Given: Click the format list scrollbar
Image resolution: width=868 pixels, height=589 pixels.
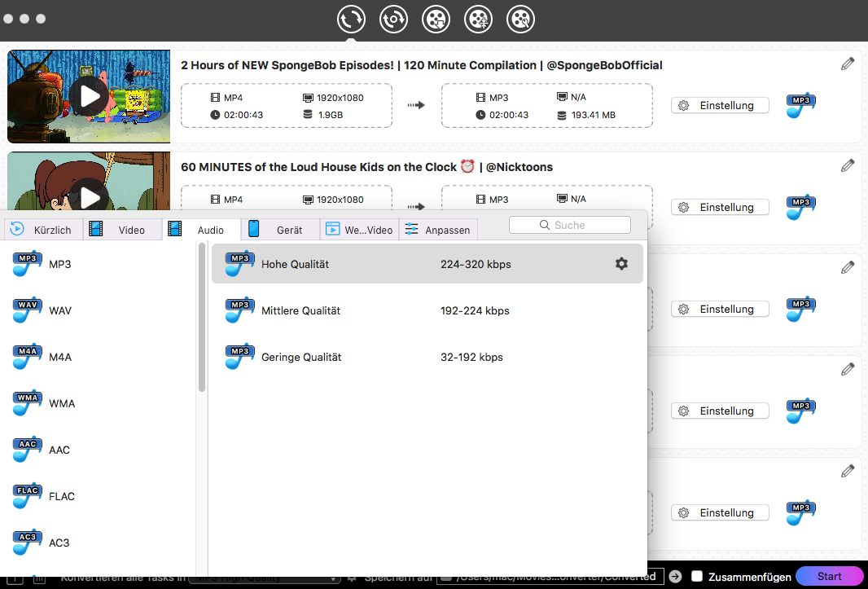Looking at the screenshot, I should tap(201, 318).
